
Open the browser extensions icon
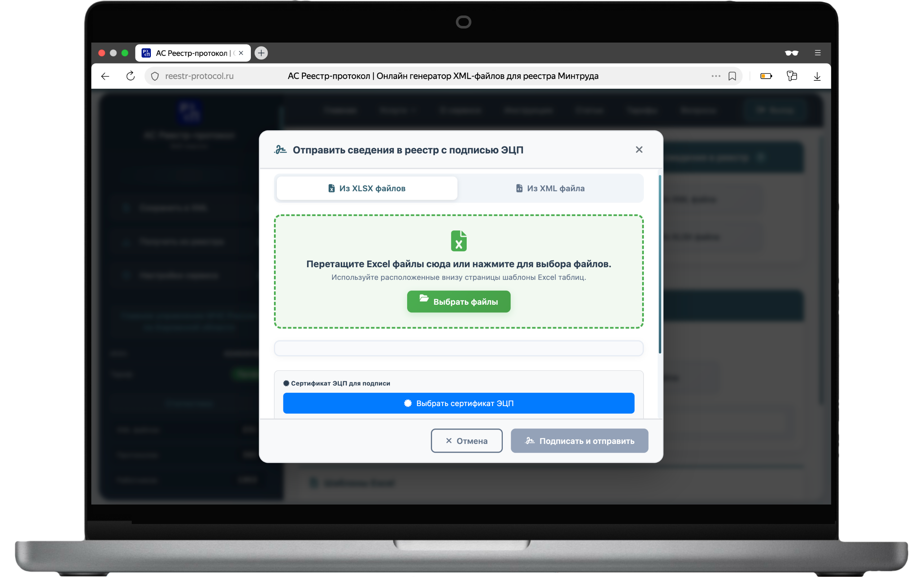click(792, 76)
